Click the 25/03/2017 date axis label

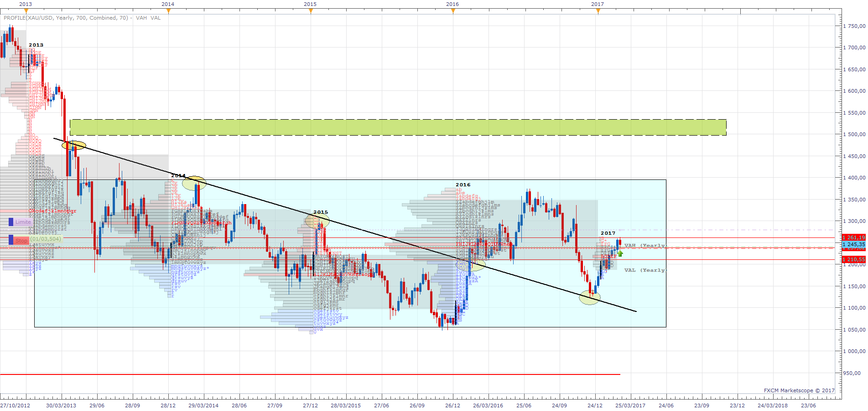(x=630, y=406)
